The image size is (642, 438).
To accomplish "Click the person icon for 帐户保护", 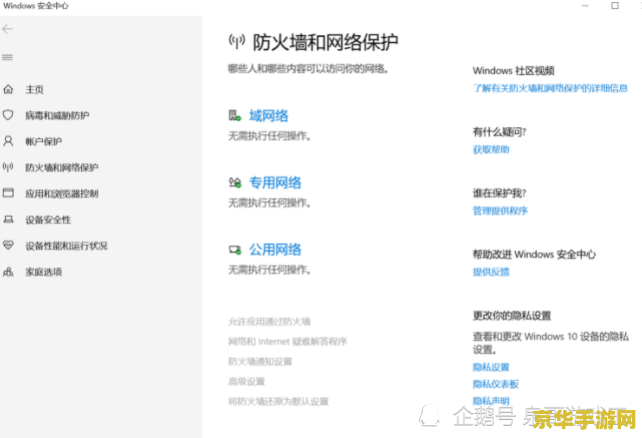I will [8, 141].
